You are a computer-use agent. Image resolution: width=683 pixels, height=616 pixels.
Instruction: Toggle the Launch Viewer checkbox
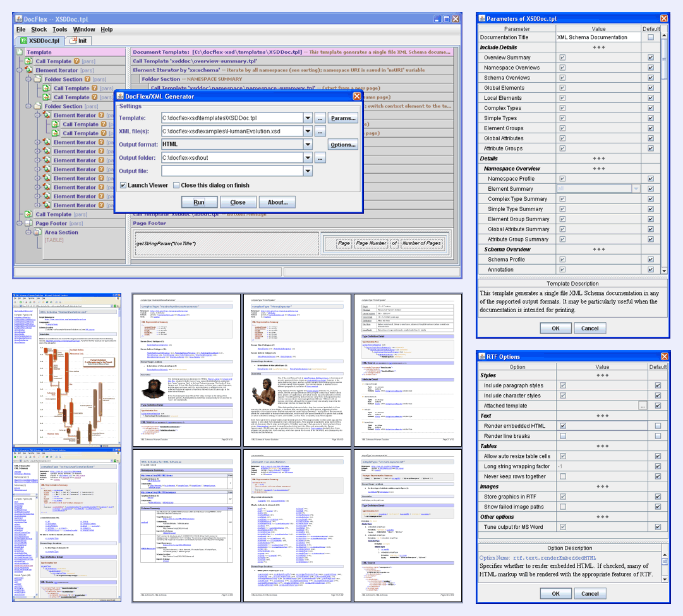coord(124,185)
